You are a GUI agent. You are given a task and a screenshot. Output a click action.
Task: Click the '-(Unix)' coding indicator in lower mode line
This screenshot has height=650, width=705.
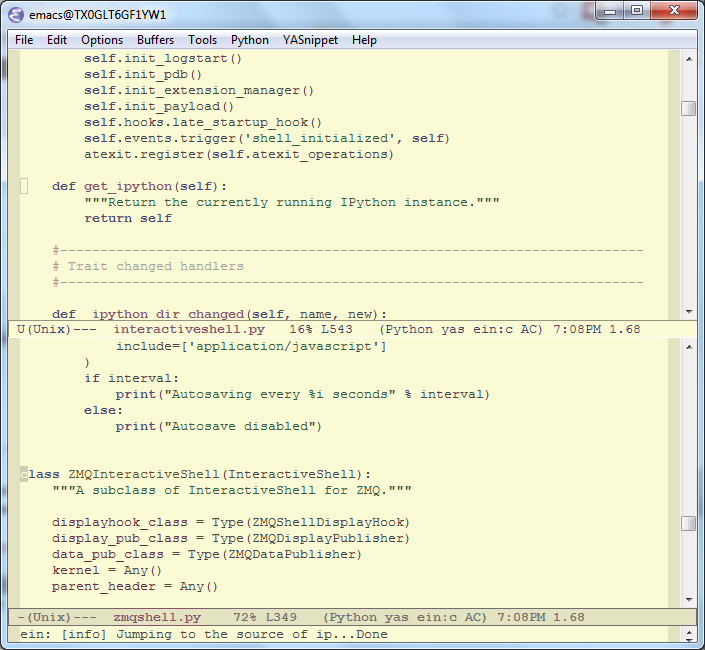(44, 617)
